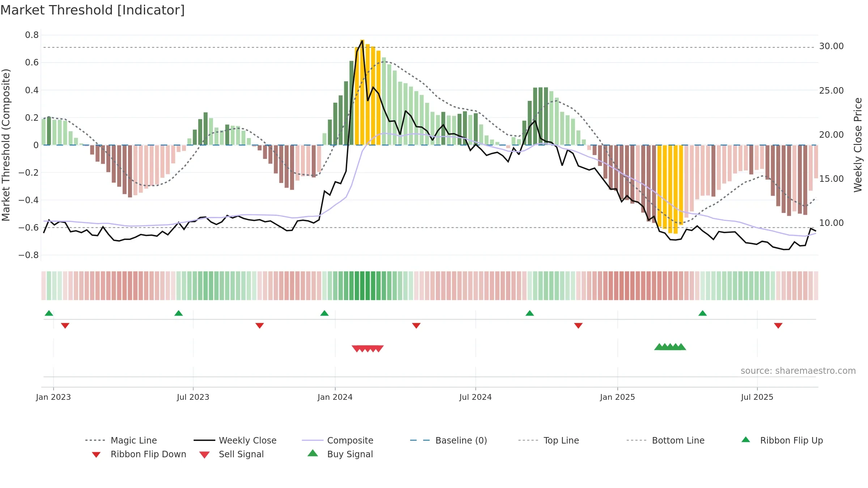Click the Market Threshold (Composite) axis title

6,145
